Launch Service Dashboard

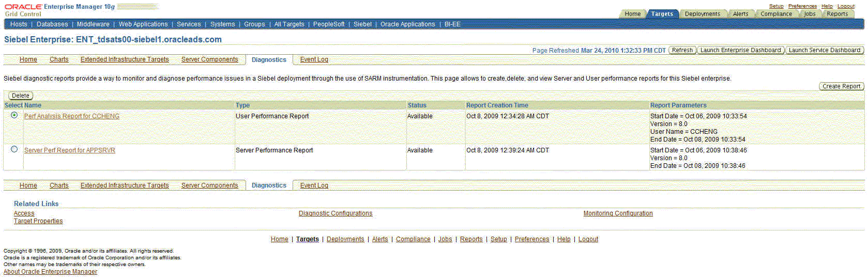[x=824, y=50]
